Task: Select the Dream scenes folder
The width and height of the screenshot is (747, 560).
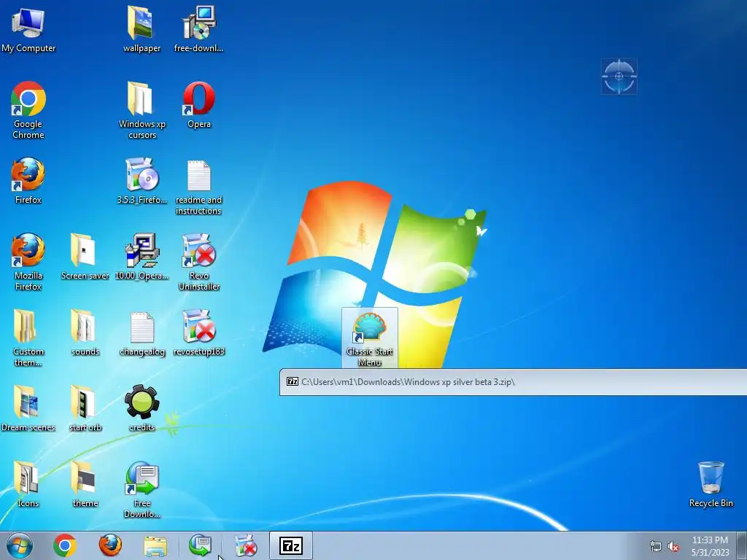Action: tap(28, 409)
